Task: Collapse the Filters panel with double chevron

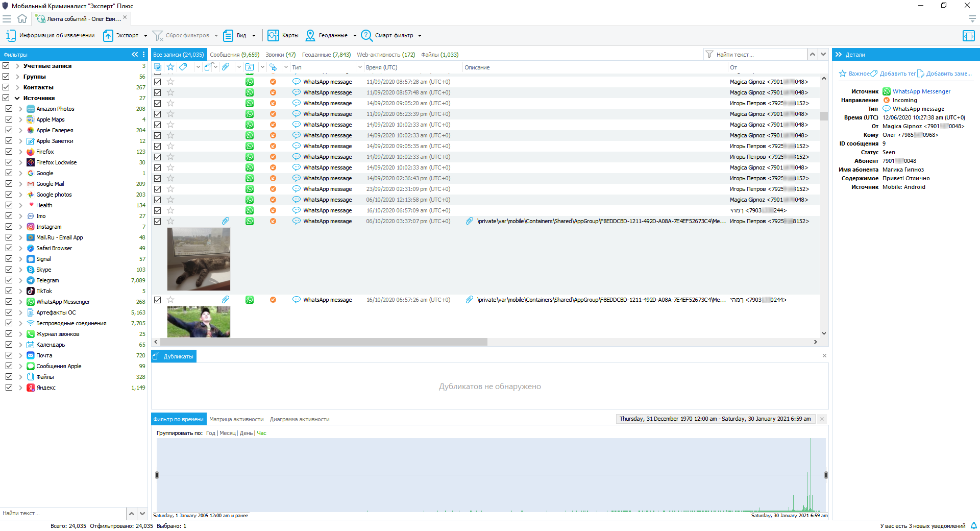Action: pos(135,55)
